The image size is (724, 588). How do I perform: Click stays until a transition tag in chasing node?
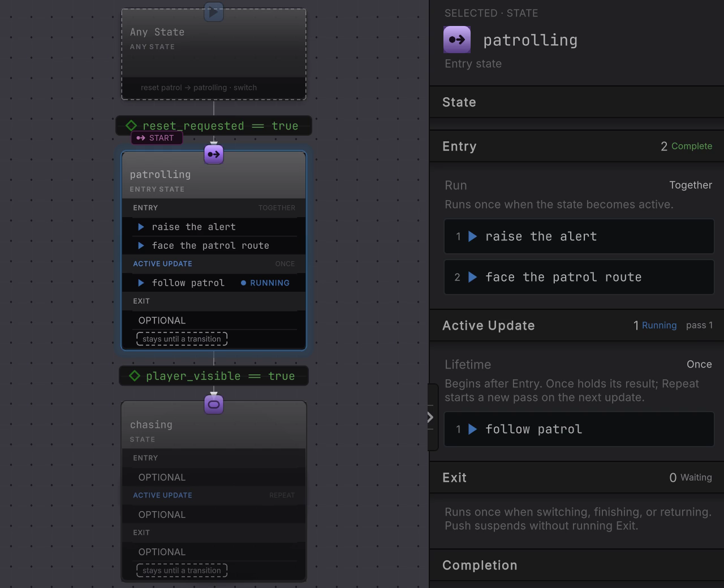pyautogui.click(x=182, y=570)
